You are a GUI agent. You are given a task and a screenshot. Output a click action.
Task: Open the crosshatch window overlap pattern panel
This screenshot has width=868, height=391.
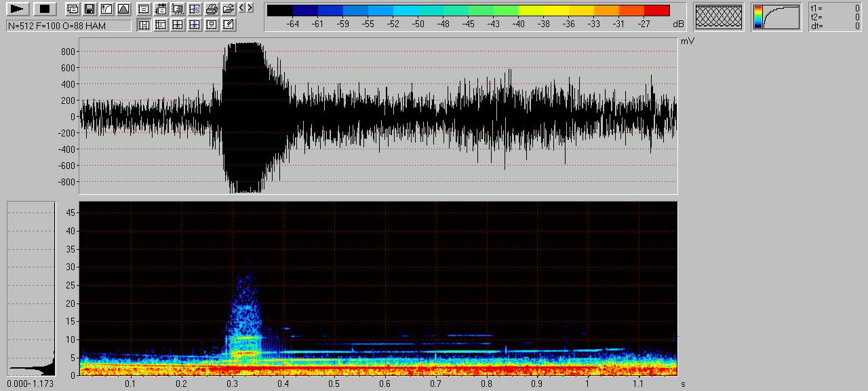pos(719,17)
